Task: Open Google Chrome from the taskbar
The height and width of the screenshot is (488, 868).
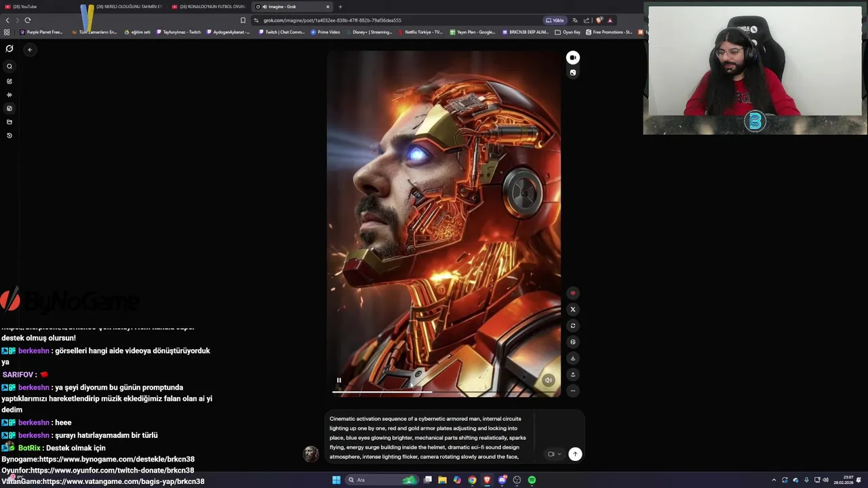Action: pyautogui.click(x=472, y=480)
